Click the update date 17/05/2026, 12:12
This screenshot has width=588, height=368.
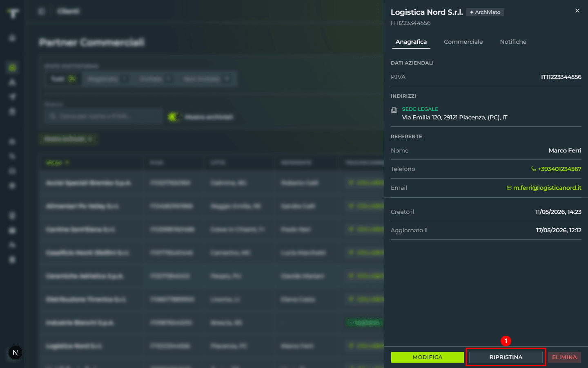tap(559, 230)
